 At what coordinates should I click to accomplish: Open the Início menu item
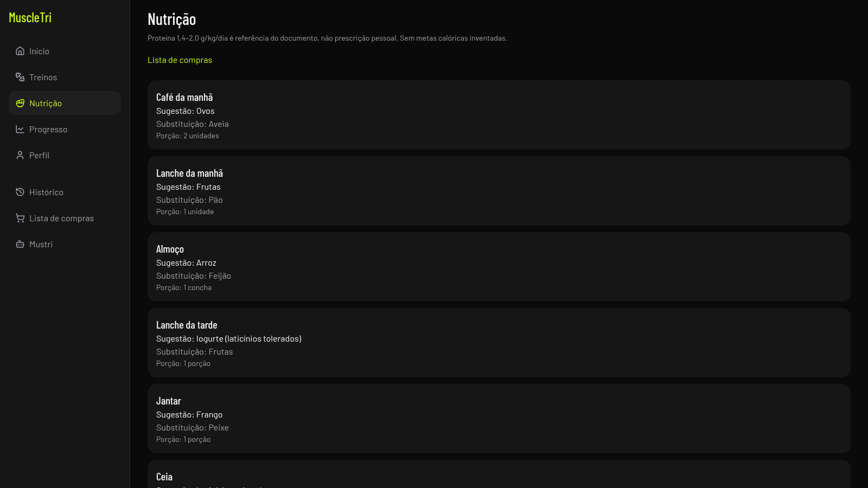65,51
